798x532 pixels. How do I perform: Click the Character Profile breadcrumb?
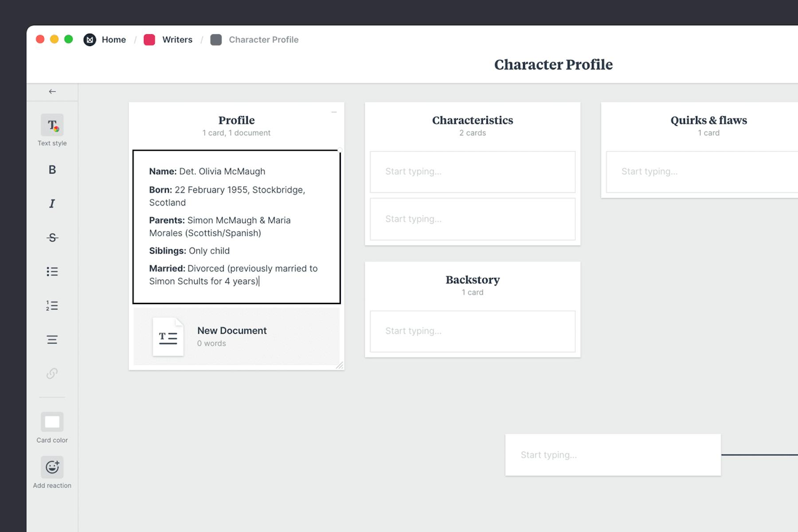[x=263, y=39]
